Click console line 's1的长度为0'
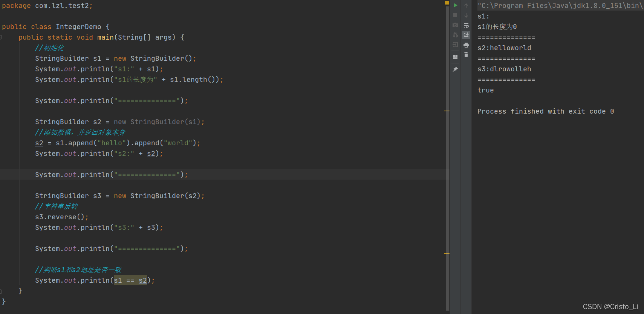Screen dimensions: 644x314 coord(497,27)
